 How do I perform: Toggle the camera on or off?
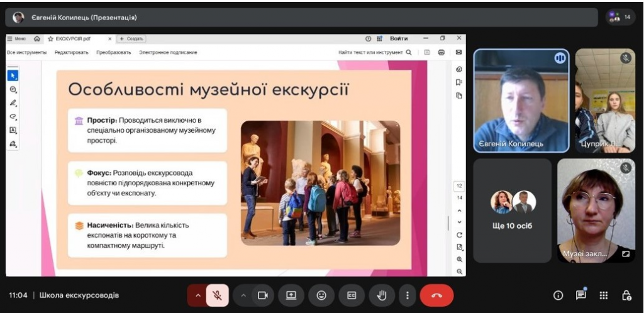tap(263, 295)
